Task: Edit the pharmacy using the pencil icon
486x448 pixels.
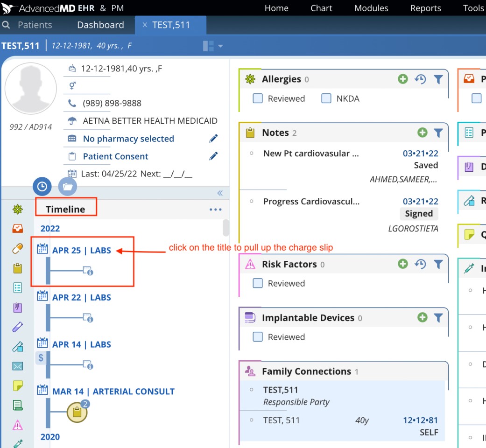Action: point(213,138)
